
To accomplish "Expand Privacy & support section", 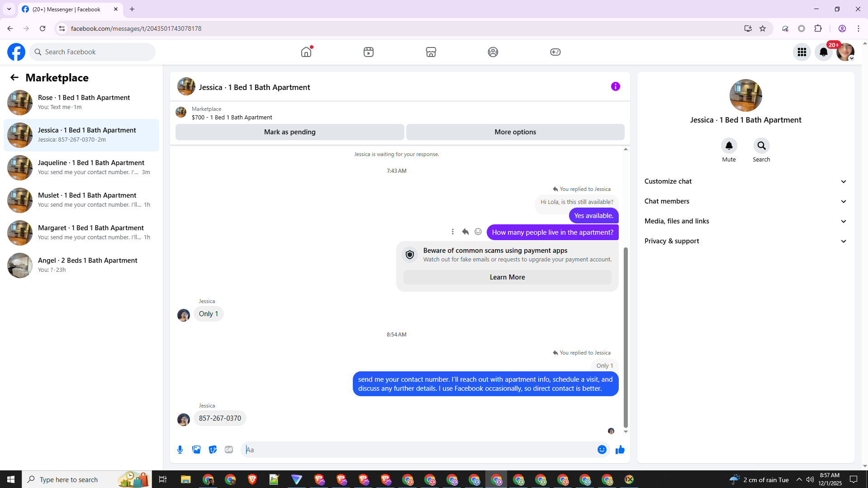I will (745, 241).
